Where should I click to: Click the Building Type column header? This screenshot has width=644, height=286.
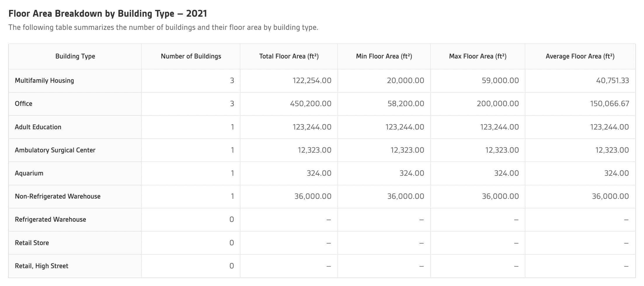(75, 56)
